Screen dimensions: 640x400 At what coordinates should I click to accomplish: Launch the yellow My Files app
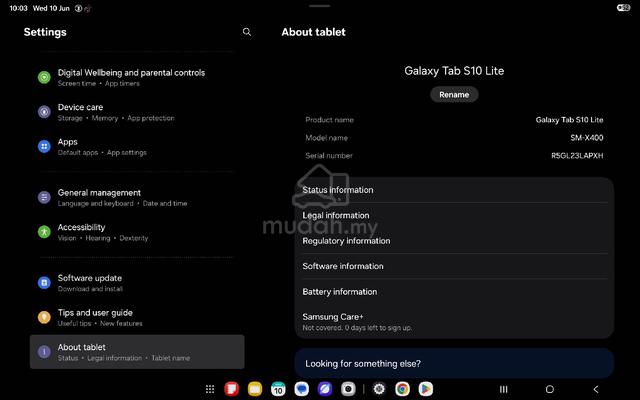coord(255,389)
